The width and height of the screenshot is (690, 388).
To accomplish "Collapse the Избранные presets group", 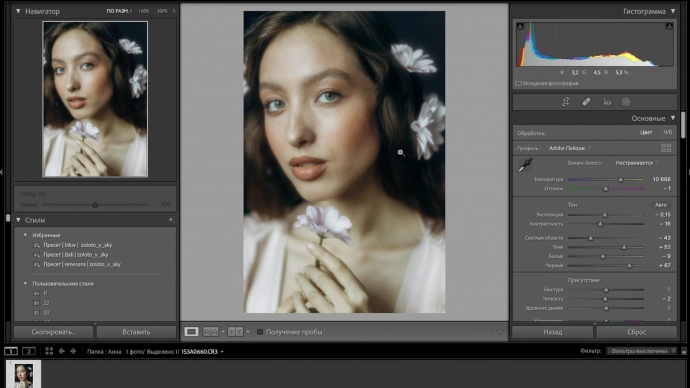I will pos(25,235).
